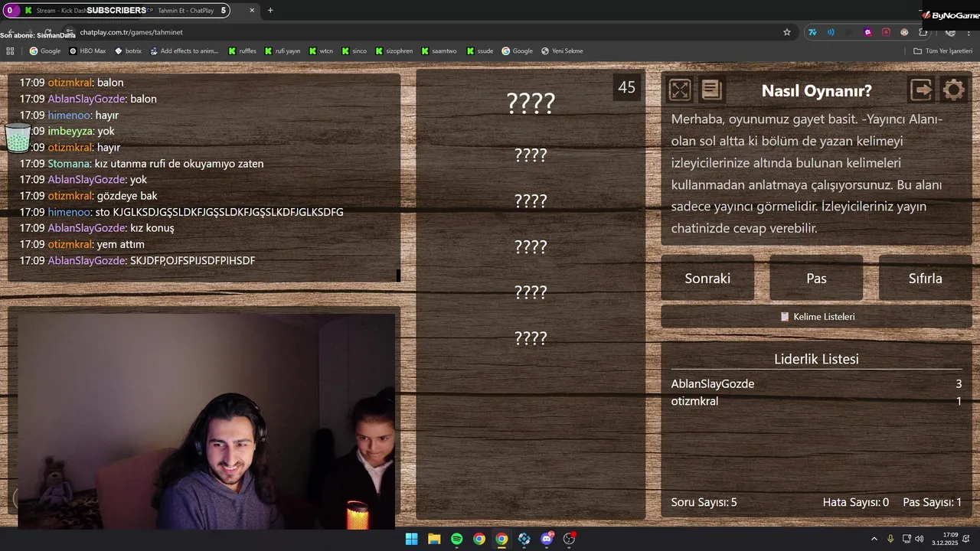
Task: Click the streamer webcam video
Action: click(x=205, y=420)
